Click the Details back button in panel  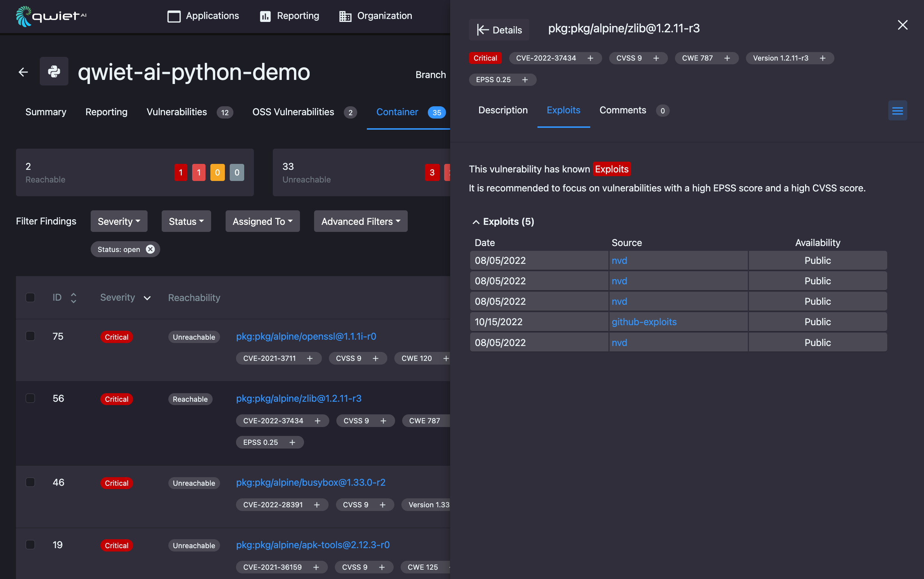point(499,30)
